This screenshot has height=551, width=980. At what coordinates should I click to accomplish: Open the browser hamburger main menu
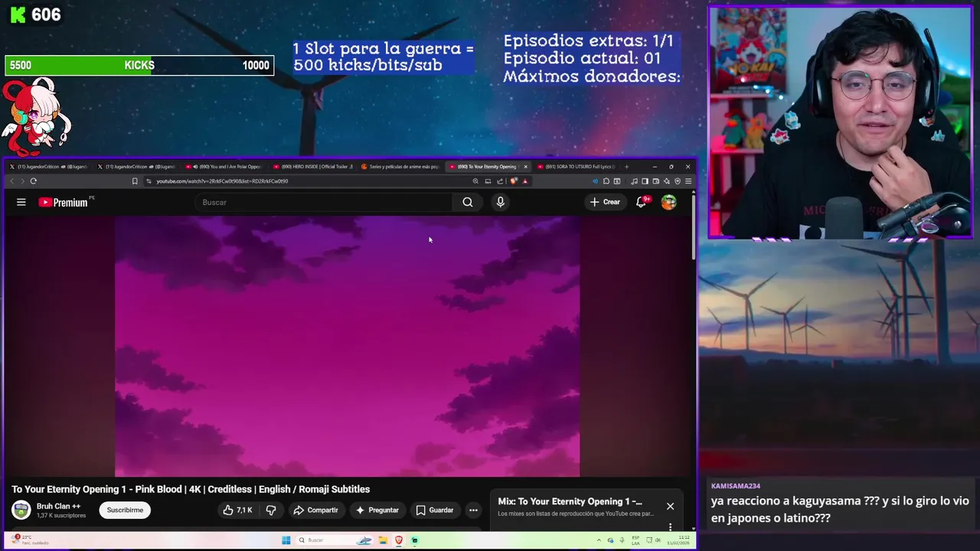click(x=688, y=181)
